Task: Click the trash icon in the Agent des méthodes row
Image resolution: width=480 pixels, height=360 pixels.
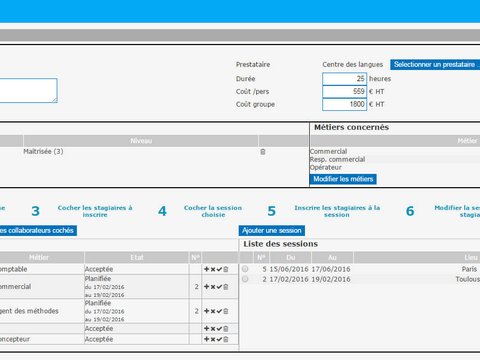Action: [x=226, y=311]
